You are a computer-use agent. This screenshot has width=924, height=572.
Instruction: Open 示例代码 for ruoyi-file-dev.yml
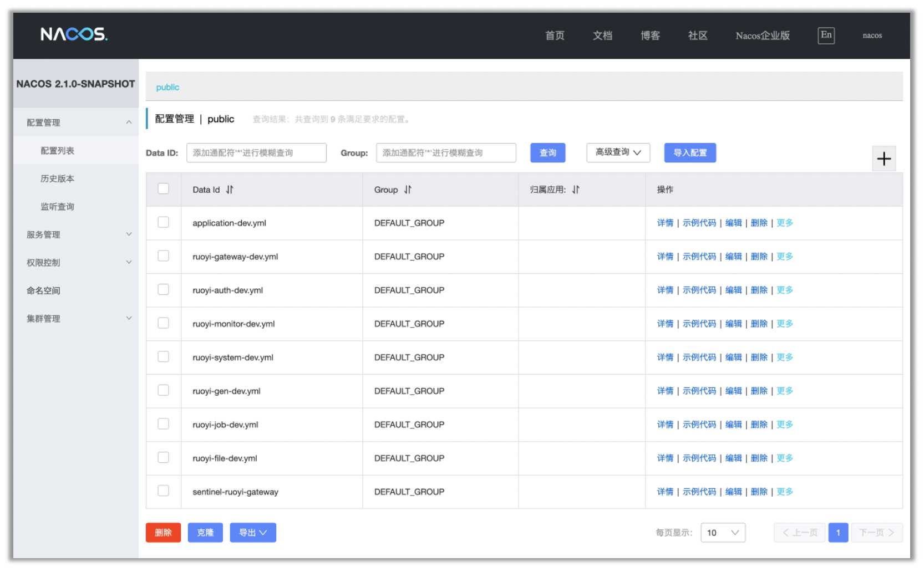click(699, 458)
